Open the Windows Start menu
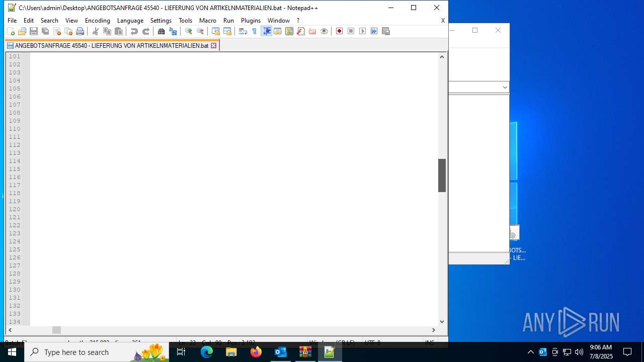Viewport: 644px width, 362px height. pyautogui.click(x=12, y=352)
